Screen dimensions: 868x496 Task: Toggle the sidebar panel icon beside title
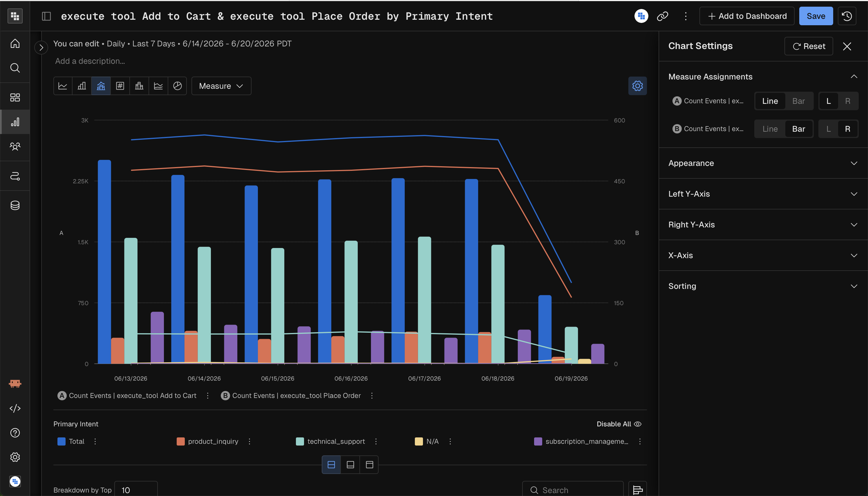tap(46, 16)
